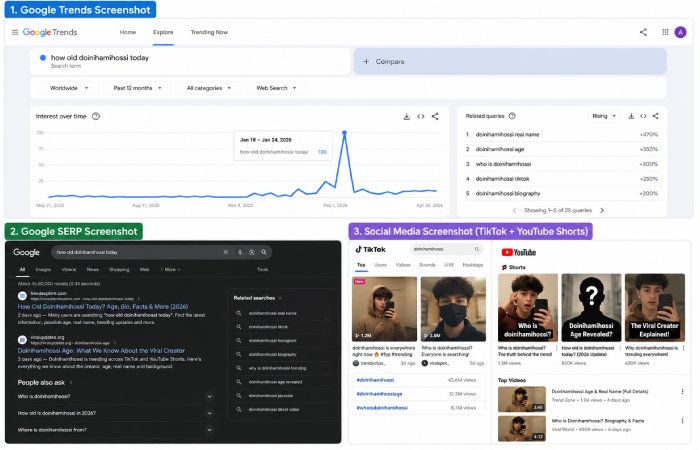Share the Related queries card
Image resolution: width=700 pixels, height=450 pixels.
(655, 116)
